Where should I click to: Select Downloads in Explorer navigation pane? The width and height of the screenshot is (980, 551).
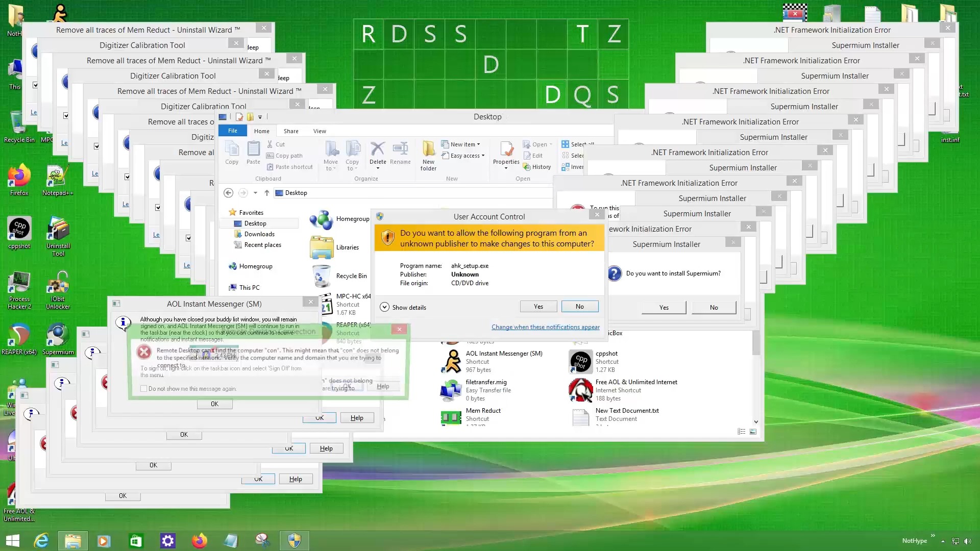[x=259, y=234]
